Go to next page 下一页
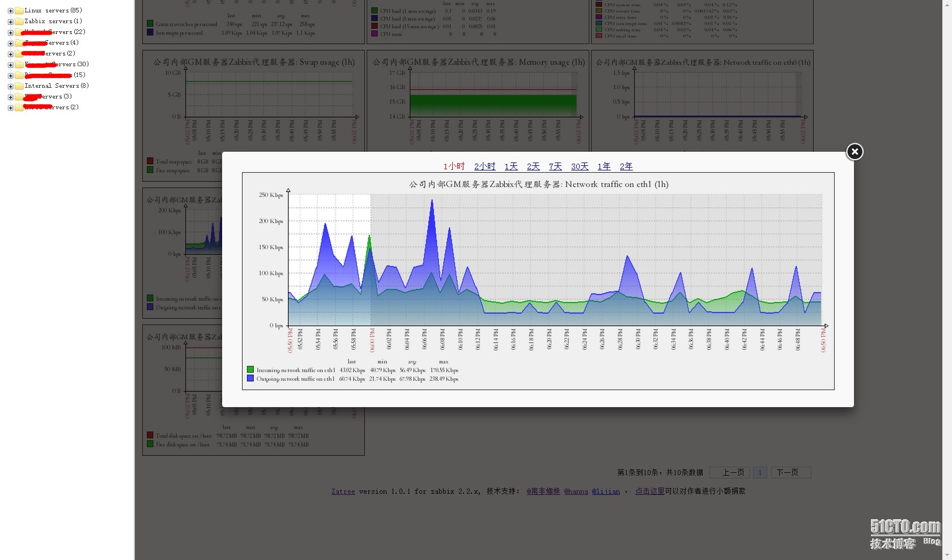The width and height of the screenshot is (952, 560). 791,472
